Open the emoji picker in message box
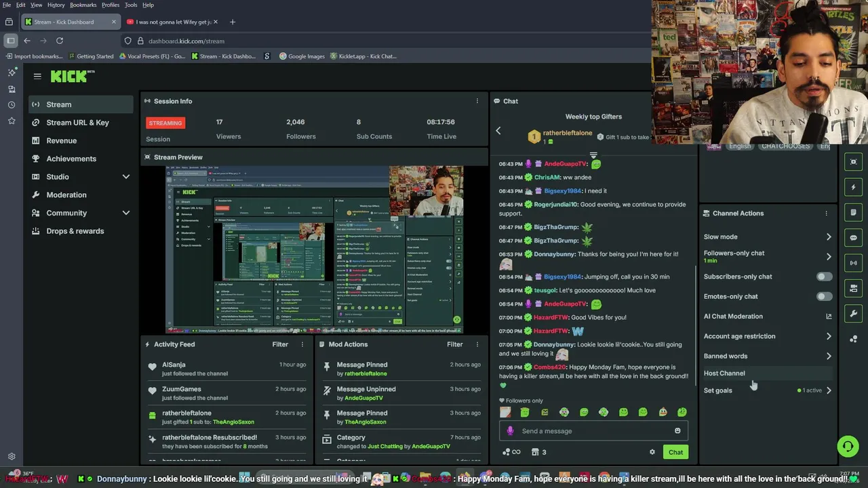The image size is (868, 488). coord(677,431)
